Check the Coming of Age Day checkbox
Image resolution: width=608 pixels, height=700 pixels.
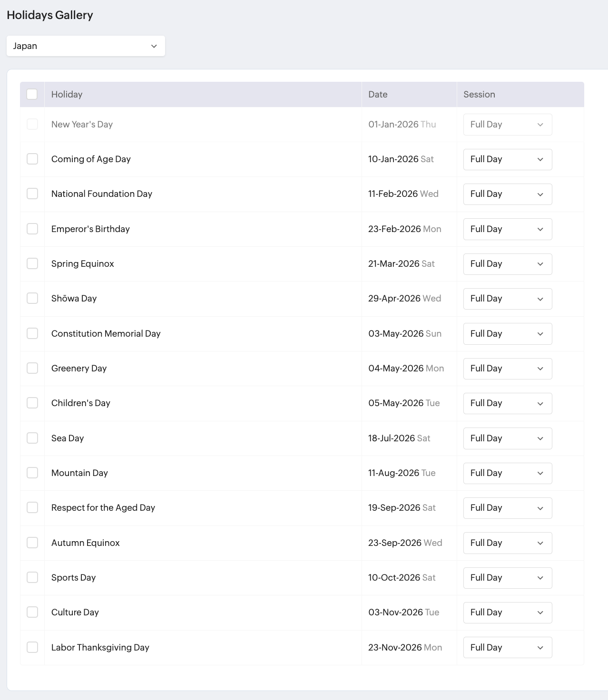[32, 159]
